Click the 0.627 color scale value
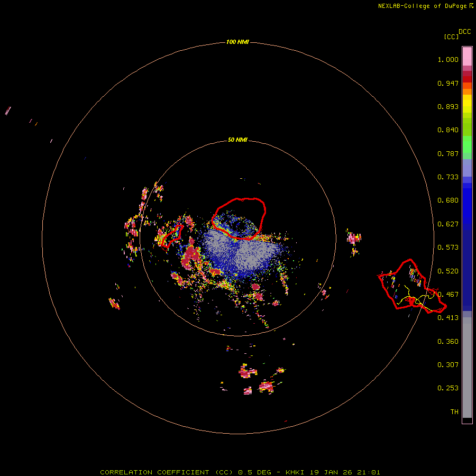Image resolution: width=476 pixels, height=476 pixels. 448,224
